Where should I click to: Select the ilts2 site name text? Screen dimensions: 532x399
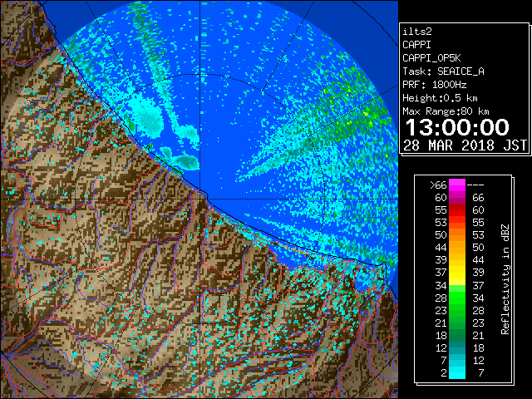(x=417, y=32)
